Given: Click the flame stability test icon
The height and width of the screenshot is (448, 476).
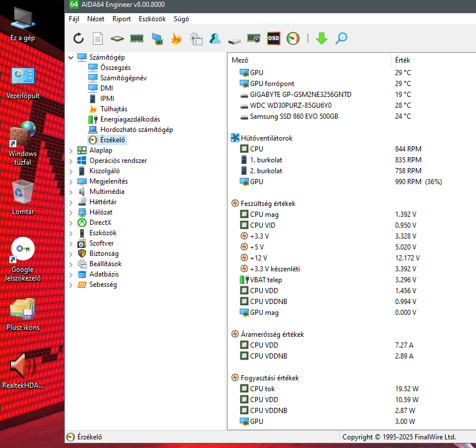Looking at the screenshot, I should [x=176, y=38].
